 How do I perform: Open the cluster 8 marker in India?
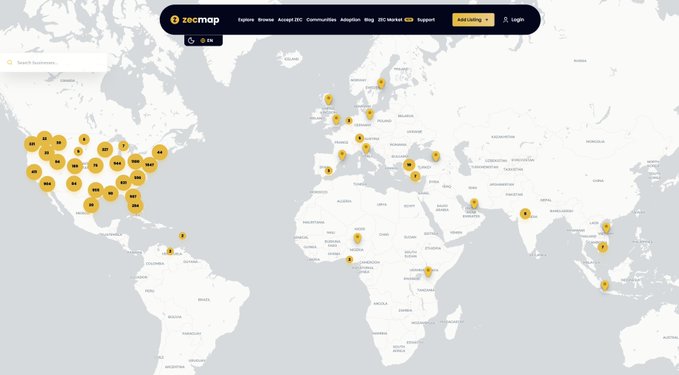coord(525,213)
